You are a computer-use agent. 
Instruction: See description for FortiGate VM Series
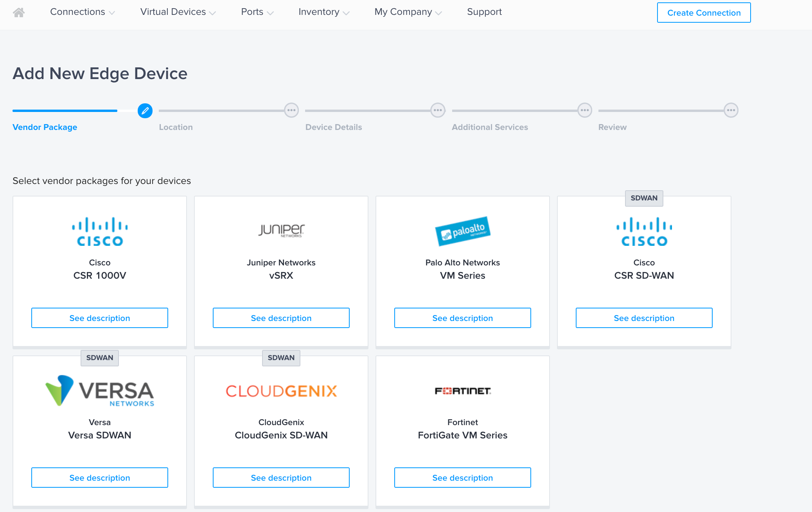click(463, 478)
